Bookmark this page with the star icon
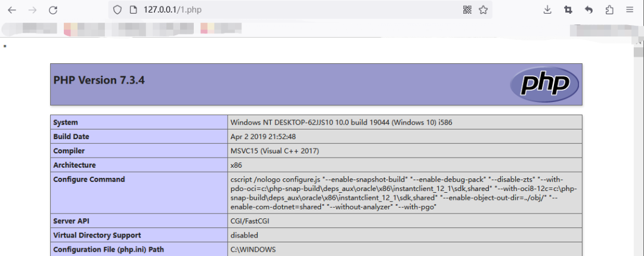 tap(483, 10)
